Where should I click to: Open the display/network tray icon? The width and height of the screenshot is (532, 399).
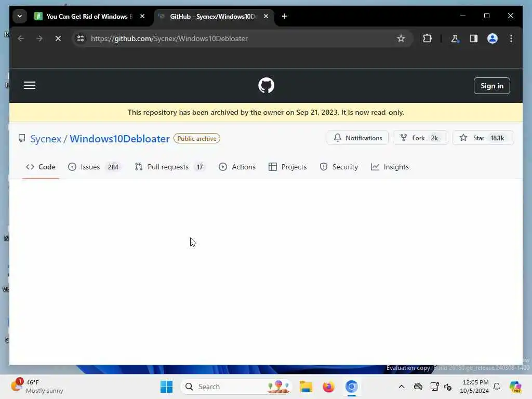[434, 387]
